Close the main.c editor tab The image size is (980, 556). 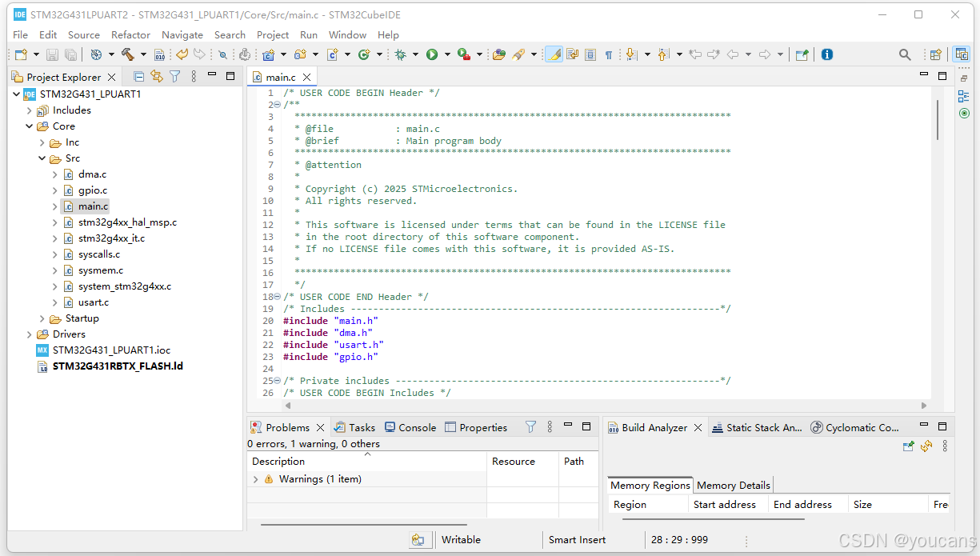pos(306,78)
